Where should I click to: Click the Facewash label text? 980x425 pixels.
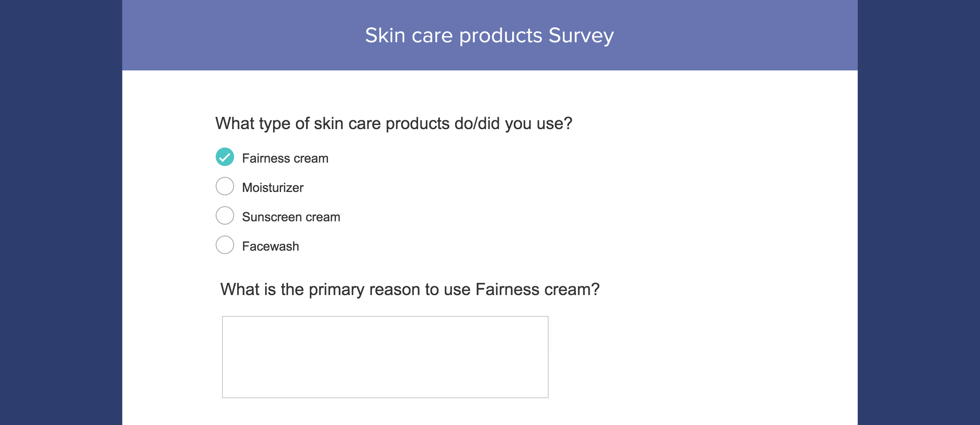(270, 246)
